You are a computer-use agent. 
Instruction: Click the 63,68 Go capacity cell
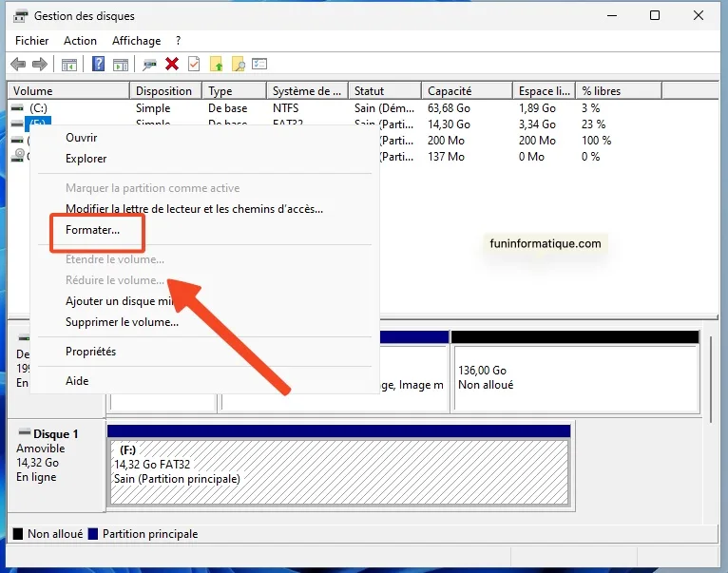(449, 108)
